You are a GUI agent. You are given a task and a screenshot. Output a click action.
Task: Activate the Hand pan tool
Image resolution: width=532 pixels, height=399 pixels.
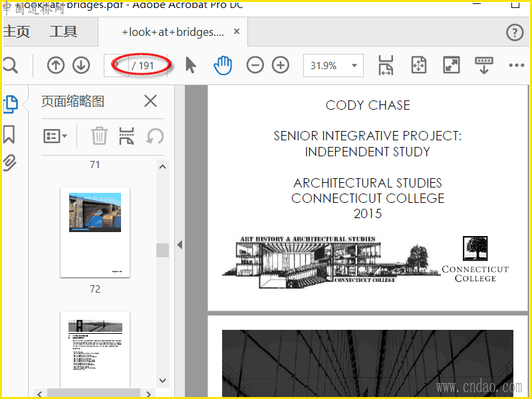[x=223, y=65]
